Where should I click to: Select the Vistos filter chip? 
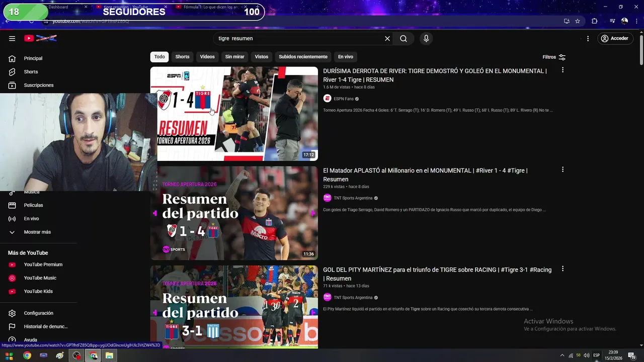262,57
